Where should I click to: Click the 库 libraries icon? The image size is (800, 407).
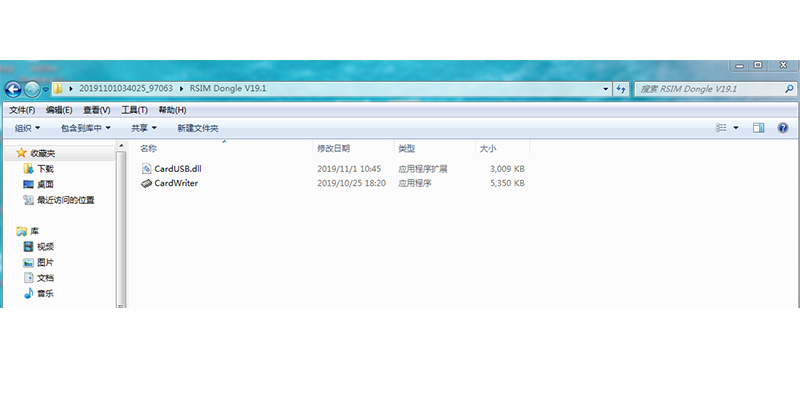[21, 232]
